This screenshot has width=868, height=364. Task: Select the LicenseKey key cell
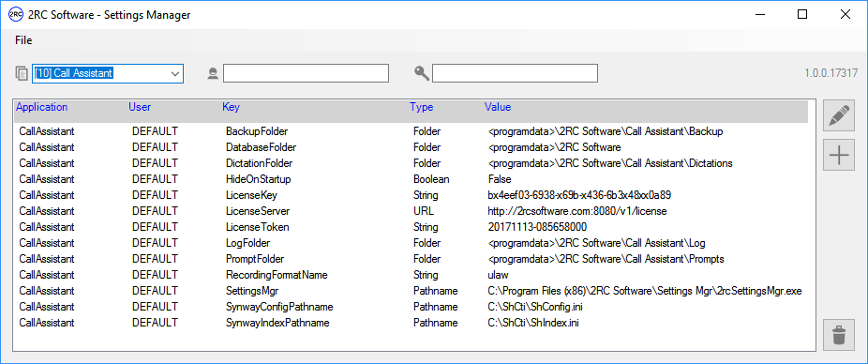252,195
